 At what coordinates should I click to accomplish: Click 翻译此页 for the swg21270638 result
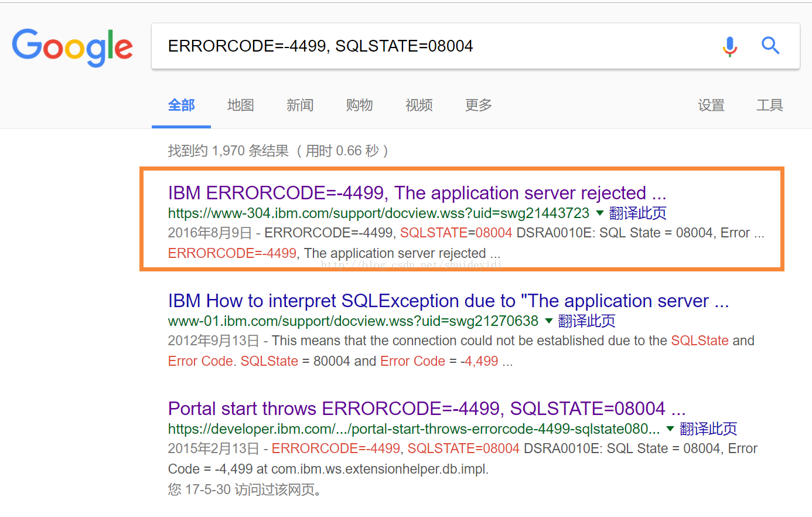(x=586, y=321)
